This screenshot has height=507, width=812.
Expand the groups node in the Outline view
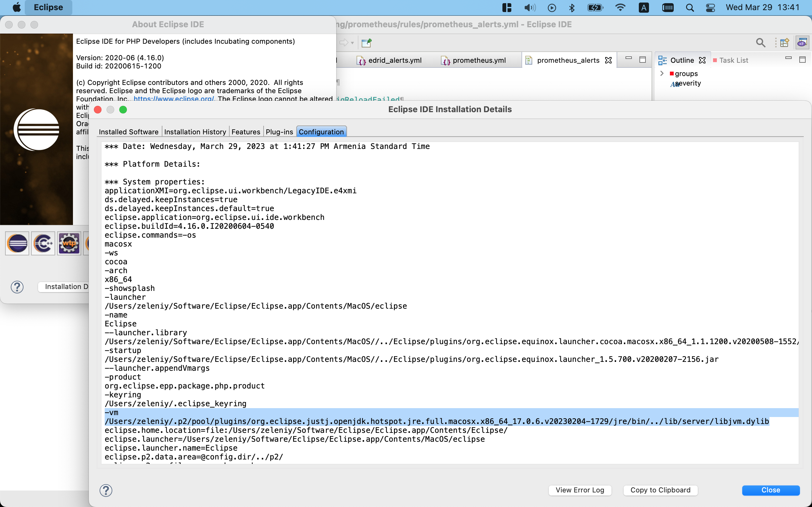[662, 74]
